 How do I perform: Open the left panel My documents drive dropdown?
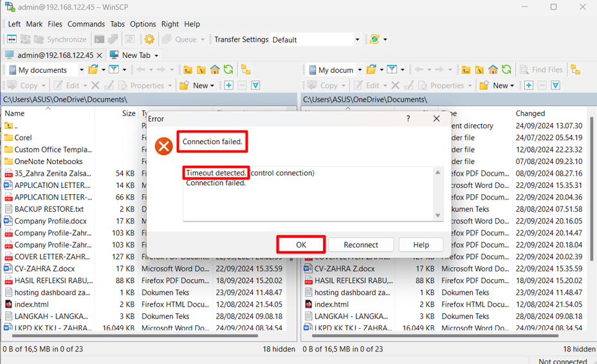[81, 69]
